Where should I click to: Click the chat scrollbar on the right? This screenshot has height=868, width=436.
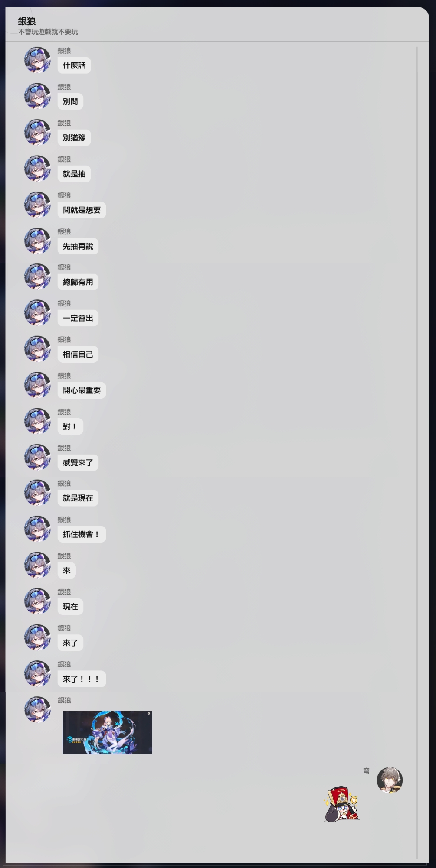pyautogui.click(x=417, y=453)
